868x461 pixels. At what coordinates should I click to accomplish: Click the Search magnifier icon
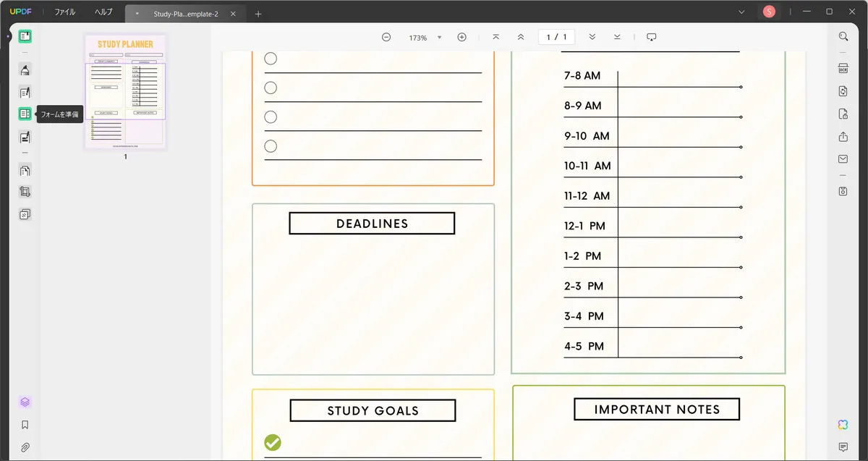[843, 36]
